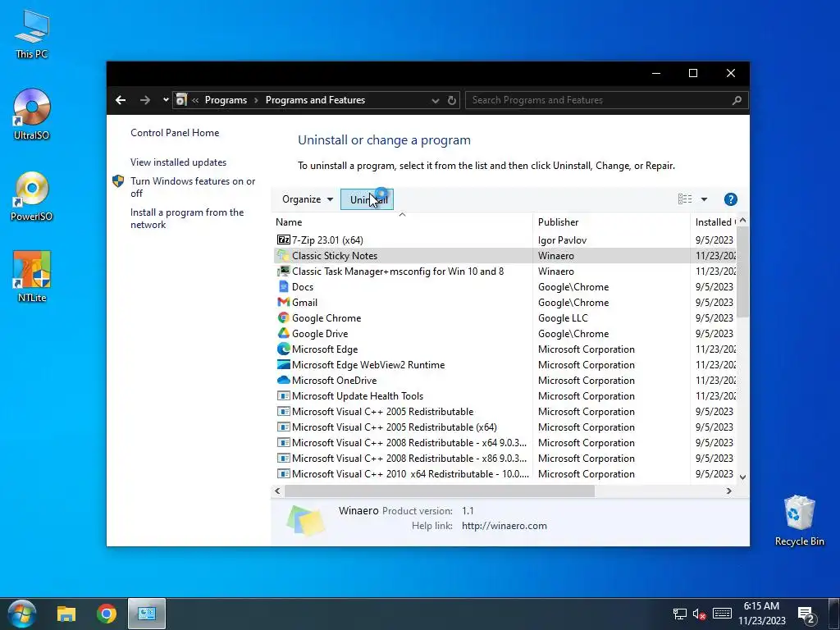Go back with the back arrow
The width and height of the screenshot is (840, 630).
(121, 100)
